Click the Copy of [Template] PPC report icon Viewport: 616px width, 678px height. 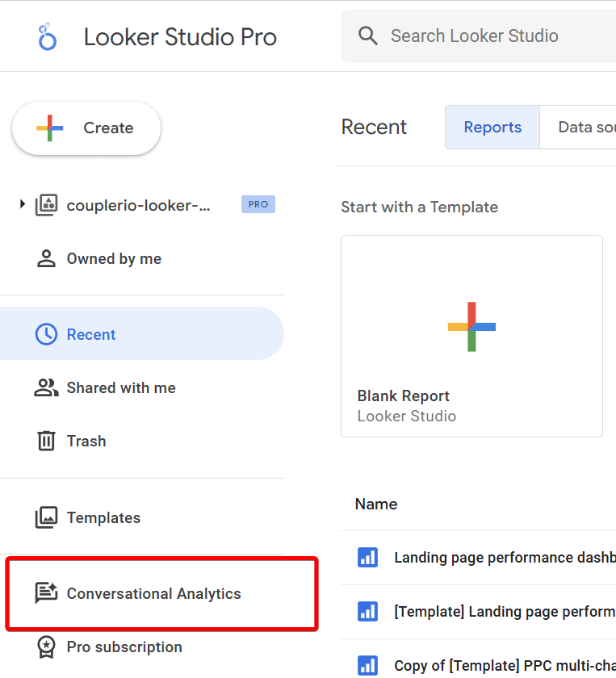tap(367, 665)
